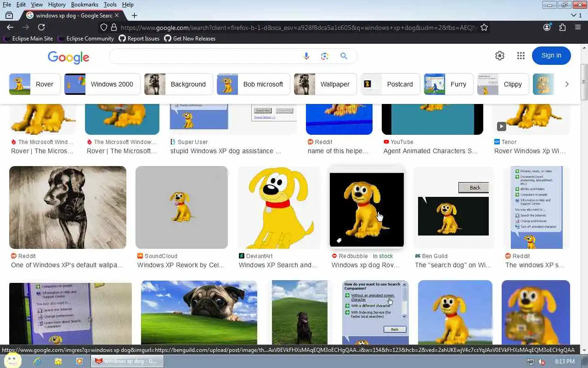This screenshot has width=588, height=368.
Task: Open SoundCloud Windows XP Rework thumbnail
Action: 181,207
